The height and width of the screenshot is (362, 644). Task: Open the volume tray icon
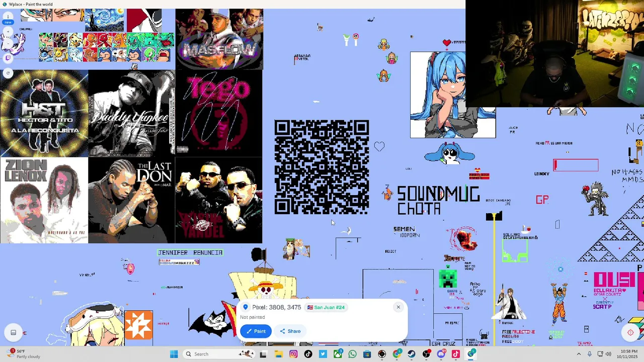coord(608,354)
